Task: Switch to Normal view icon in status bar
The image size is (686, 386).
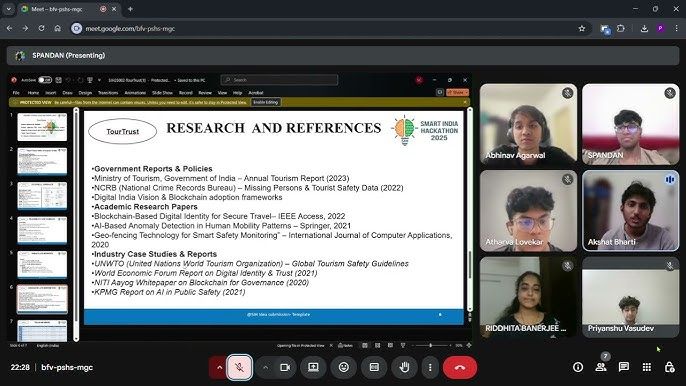Action: coord(364,345)
